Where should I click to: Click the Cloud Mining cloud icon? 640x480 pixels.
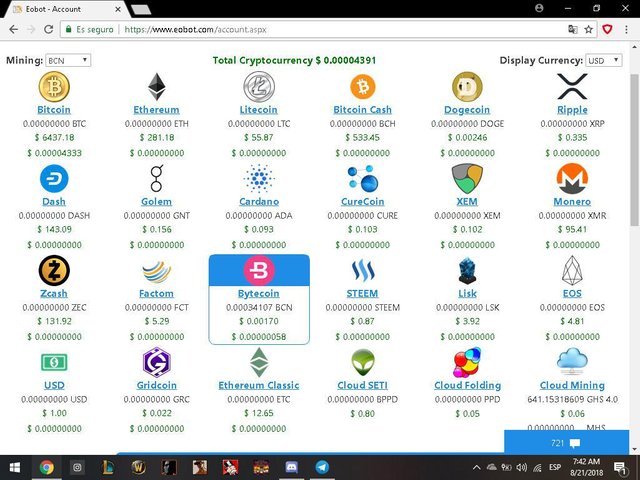[572, 361]
